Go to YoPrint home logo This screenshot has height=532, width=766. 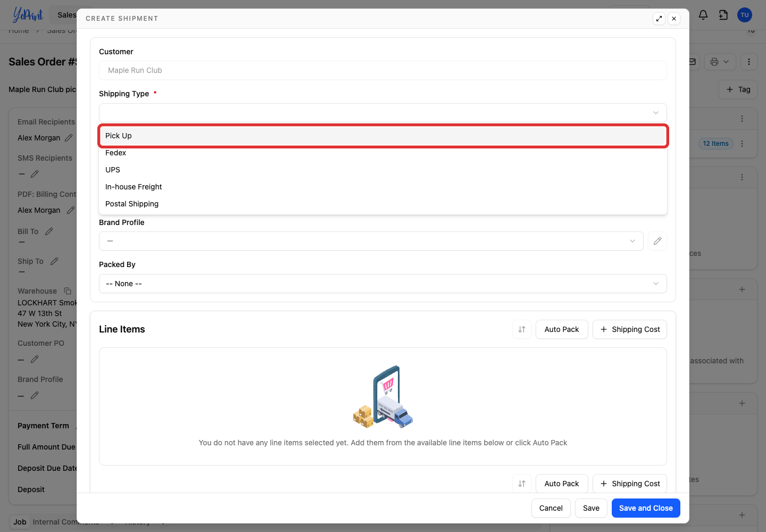point(28,15)
